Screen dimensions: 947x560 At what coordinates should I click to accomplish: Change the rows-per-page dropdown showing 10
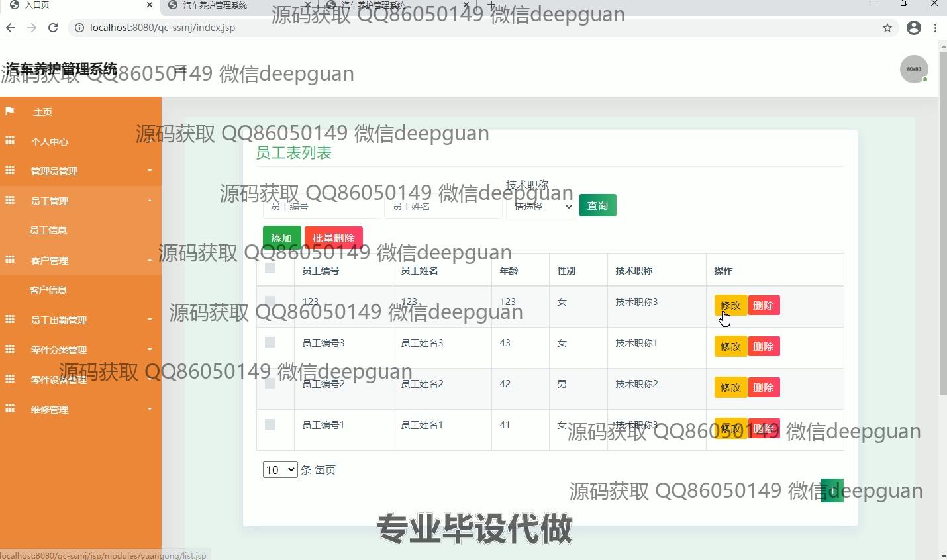pyautogui.click(x=279, y=470)
